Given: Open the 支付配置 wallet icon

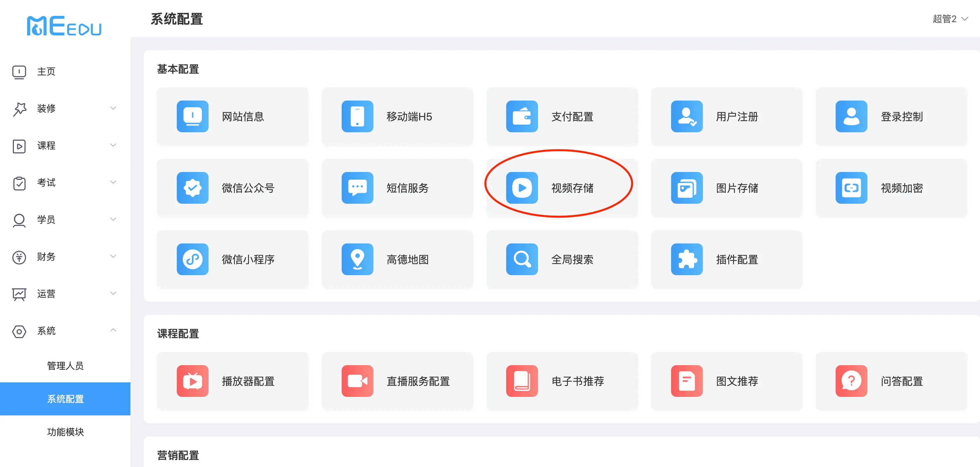Looking at the screenshot, I should (522, 116).
